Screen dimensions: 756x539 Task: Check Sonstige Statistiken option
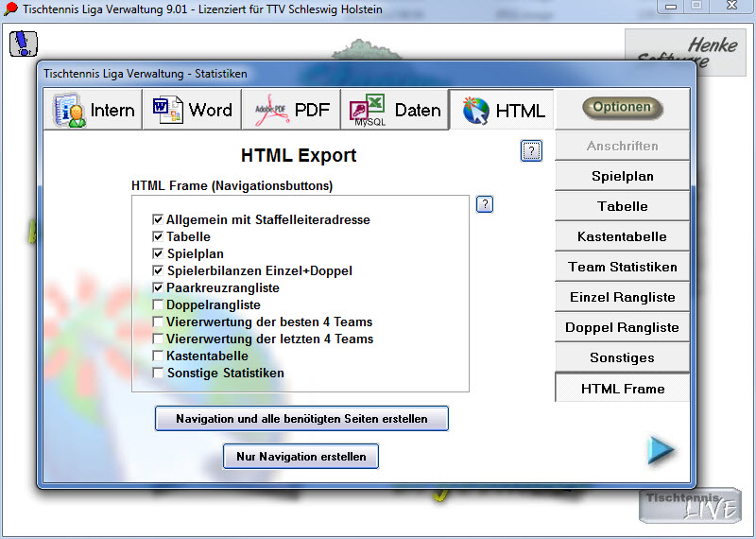point(158,373)
